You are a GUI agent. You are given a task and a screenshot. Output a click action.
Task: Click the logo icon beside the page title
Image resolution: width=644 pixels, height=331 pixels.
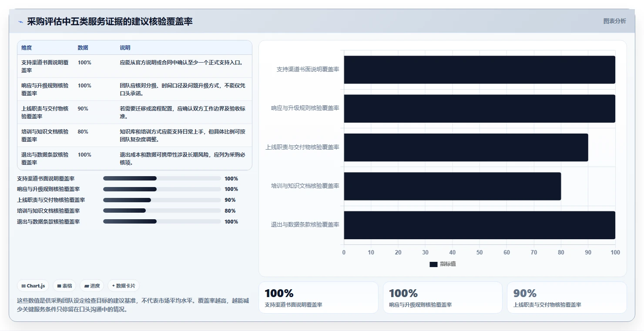[21, 22]
